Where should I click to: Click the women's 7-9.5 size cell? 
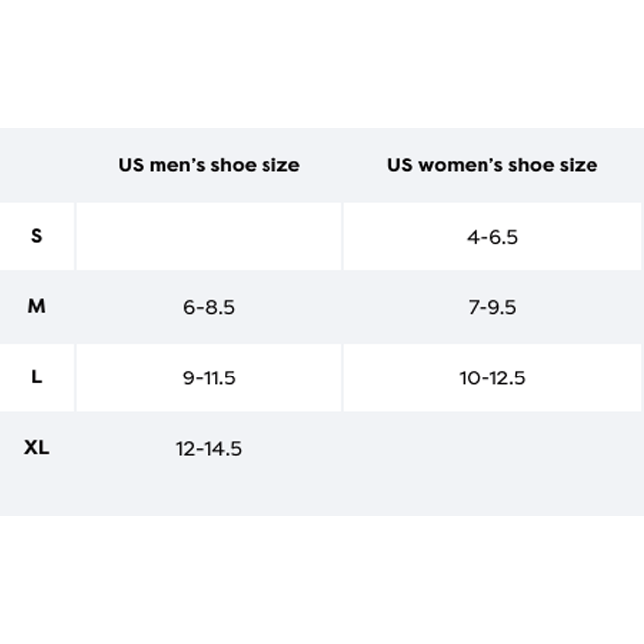click(492, 307)
